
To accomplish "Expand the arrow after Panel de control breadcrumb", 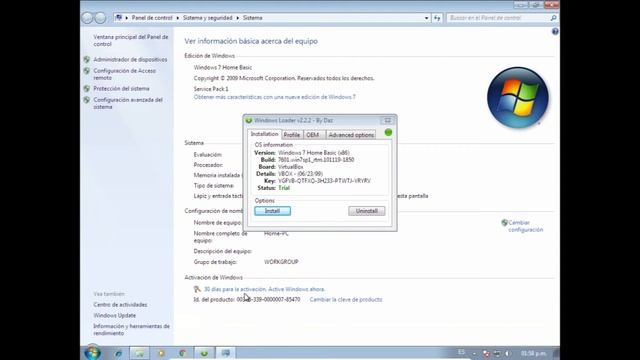I will tap(178, 18).
